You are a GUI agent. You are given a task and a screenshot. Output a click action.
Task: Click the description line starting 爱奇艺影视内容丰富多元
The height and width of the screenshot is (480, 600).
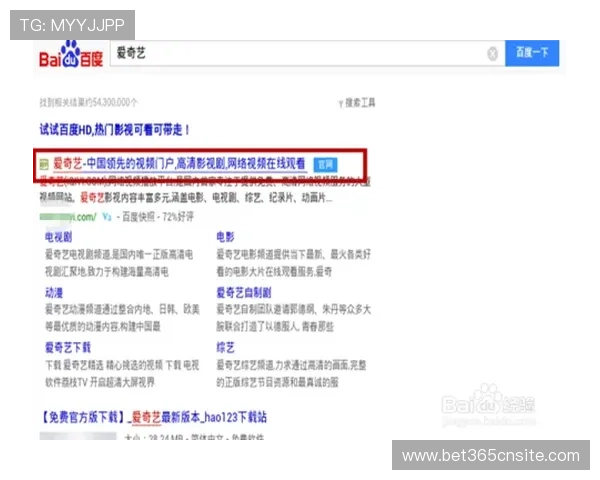206,198
